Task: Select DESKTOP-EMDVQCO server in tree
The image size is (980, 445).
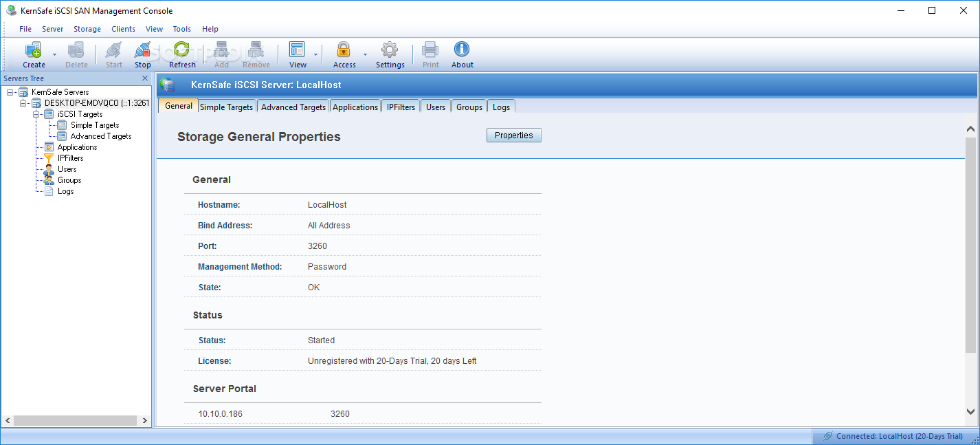Action: pyautogui.click(x=97, y=103)
